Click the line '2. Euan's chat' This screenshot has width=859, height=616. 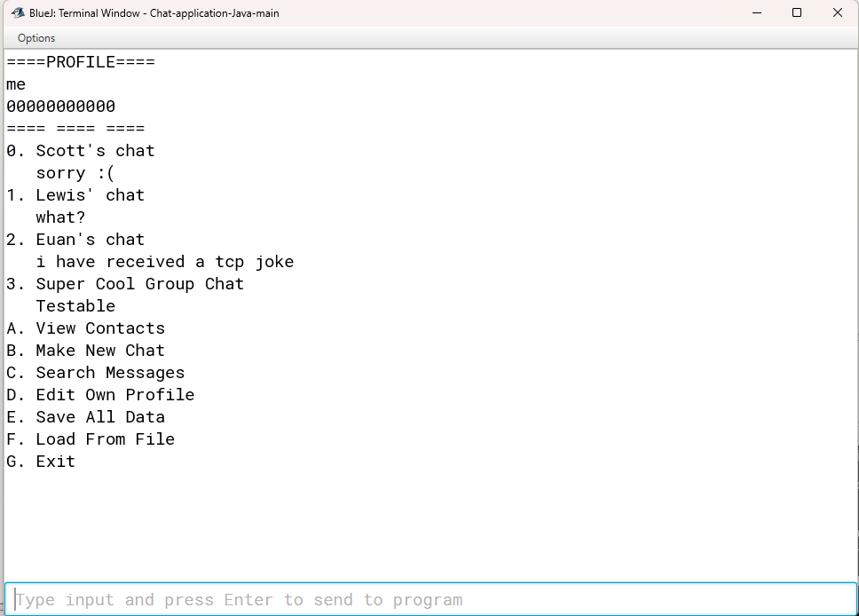(x=75, y=240)
